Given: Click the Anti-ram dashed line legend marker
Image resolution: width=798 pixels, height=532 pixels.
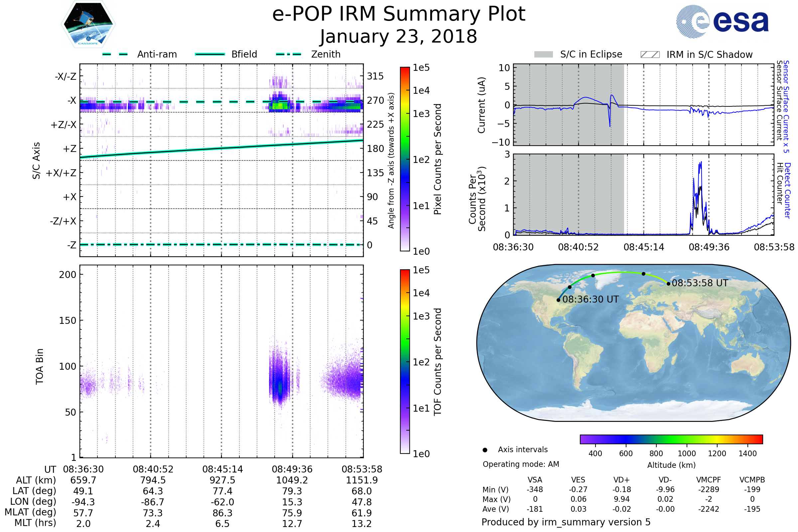Looking at the screenshot, I should coord(115,54).
